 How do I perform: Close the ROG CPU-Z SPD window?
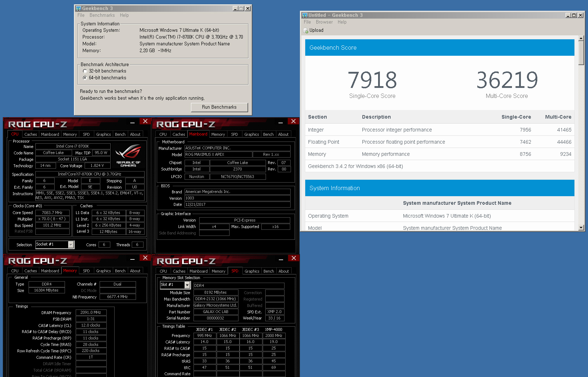tap(294, 258)
